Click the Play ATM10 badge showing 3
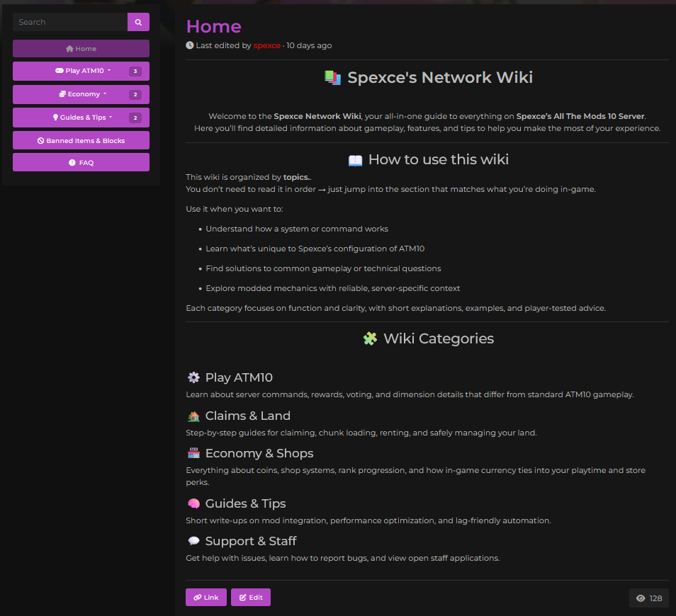The width and height of the screenshot is (676, 616). [x=135, y=72]
